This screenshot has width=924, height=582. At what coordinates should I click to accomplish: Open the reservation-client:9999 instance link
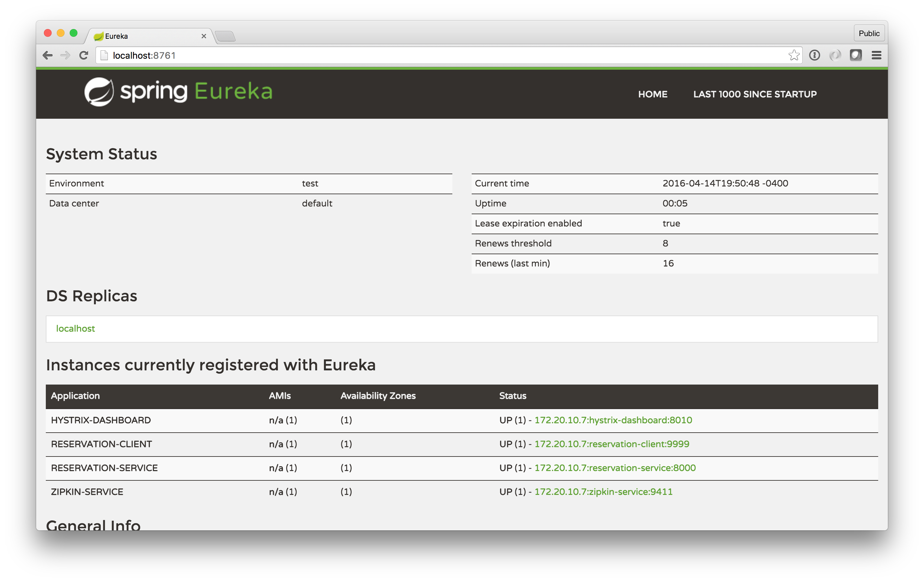[612, 444]
